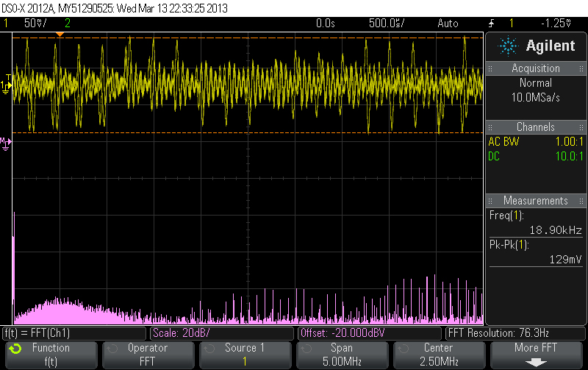This screenshot has width=588, height=370.
Task: Click the lower orange dashed cursor line
Action: click(x=248, y=133)
